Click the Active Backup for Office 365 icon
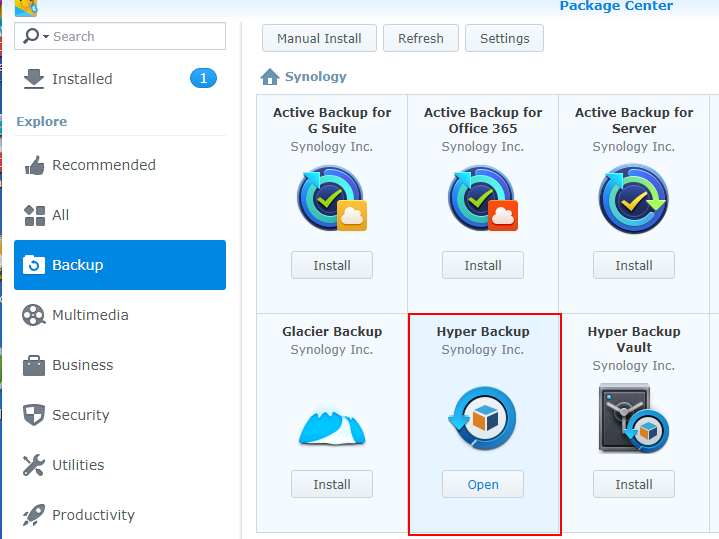Image resolution: width=719 pixels, height=539 pixels. click(x=483, y=198)
